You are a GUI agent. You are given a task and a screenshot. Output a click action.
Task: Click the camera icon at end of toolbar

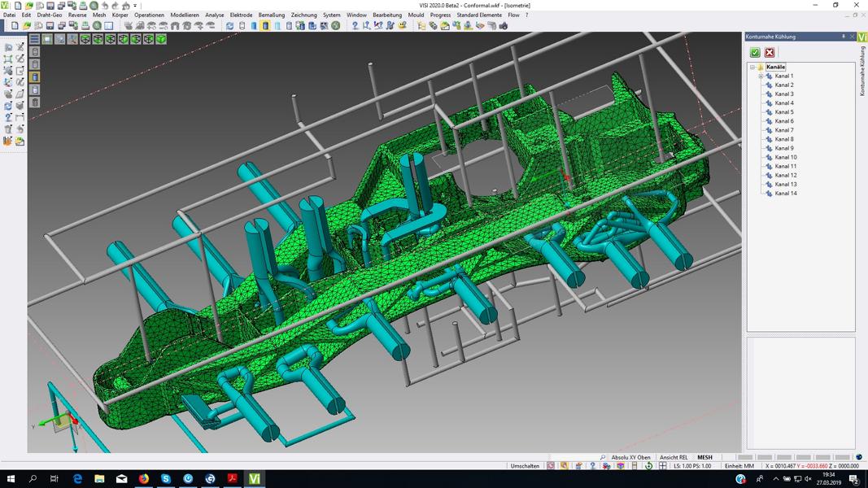pyautogui.click(x=504, y=25)
